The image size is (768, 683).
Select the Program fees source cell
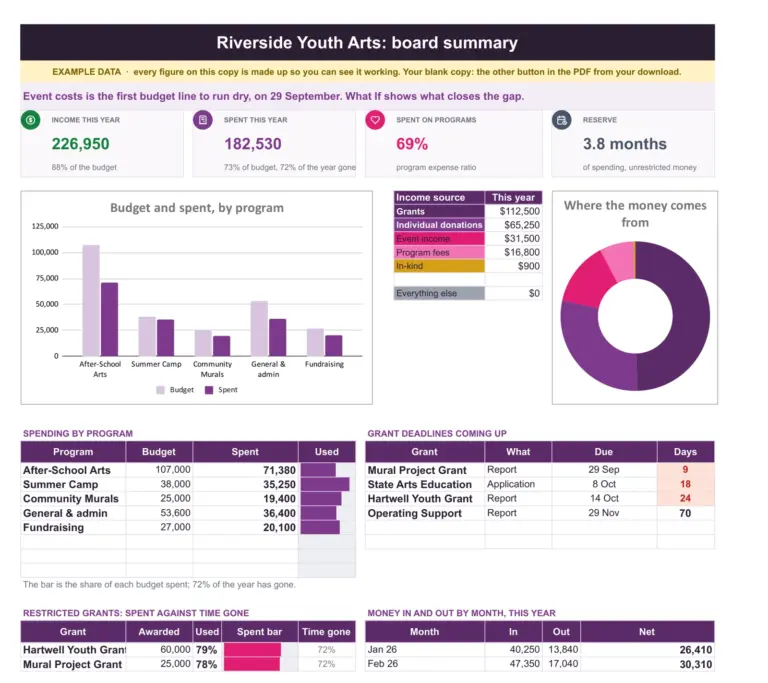[x=439, y=252]
